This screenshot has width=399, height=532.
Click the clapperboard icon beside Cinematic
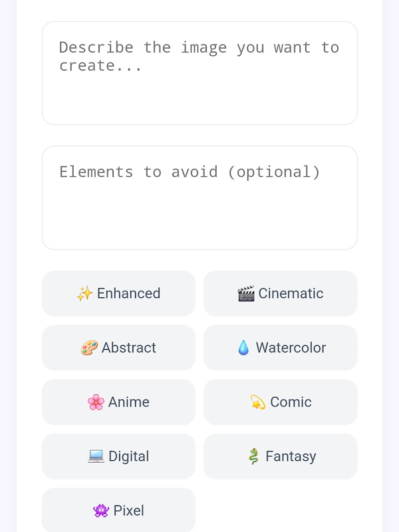pyautogui.click(x=246, y=293)
